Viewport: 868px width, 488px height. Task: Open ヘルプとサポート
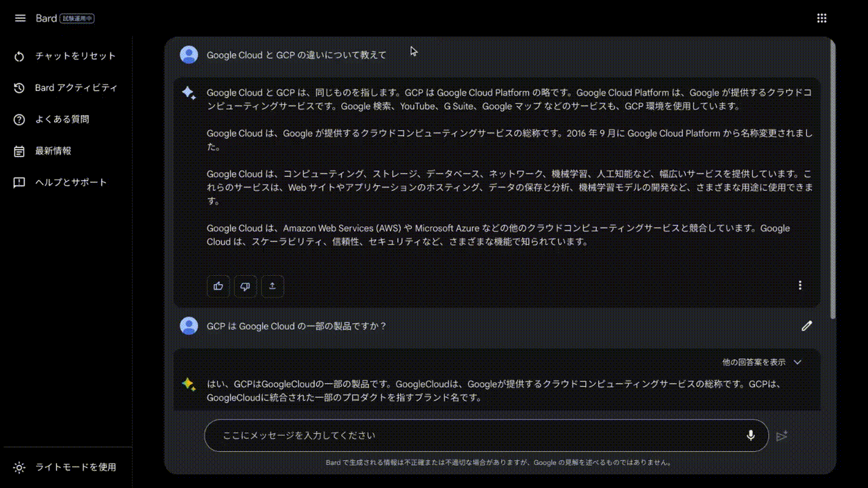[71, 182]
